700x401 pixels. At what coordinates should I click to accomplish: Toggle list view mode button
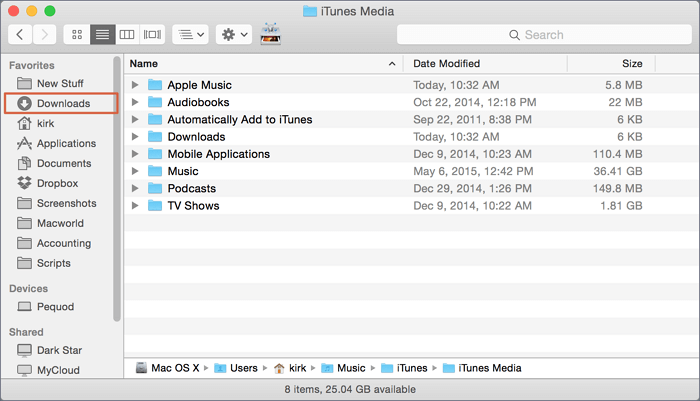pos(102,35)
